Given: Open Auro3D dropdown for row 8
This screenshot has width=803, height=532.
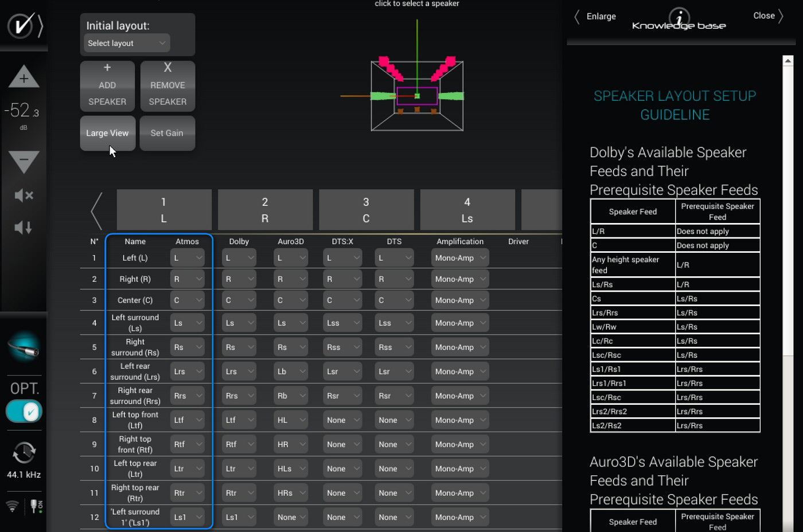Looking at the screenshot, I should (291, 420).
